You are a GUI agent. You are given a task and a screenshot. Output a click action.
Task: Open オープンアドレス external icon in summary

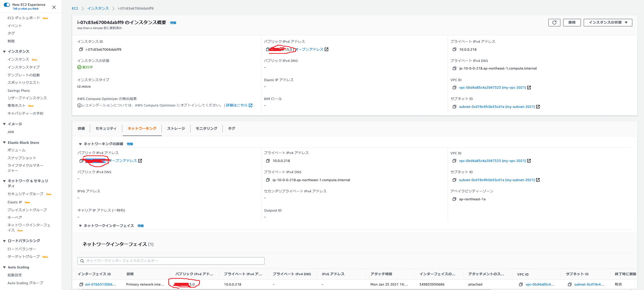coord(327,49)
